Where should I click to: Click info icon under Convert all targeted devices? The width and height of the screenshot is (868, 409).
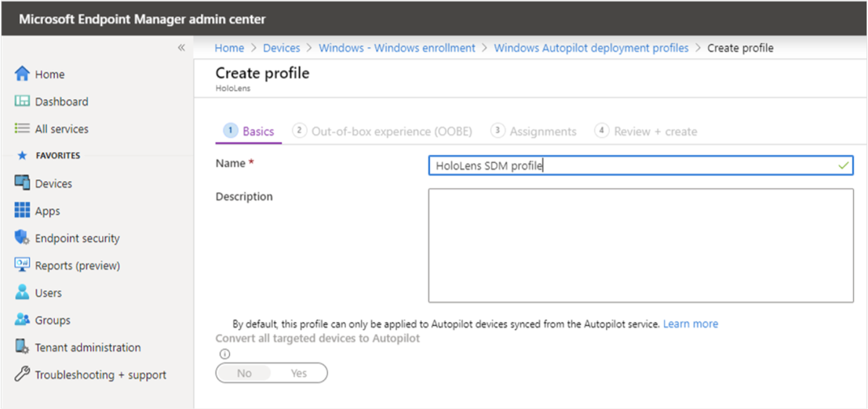point(224,354)
